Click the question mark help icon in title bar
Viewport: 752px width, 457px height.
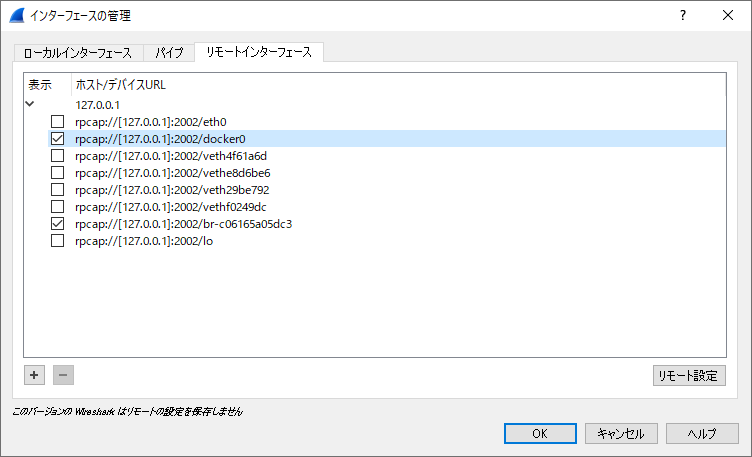pos(683,15)
